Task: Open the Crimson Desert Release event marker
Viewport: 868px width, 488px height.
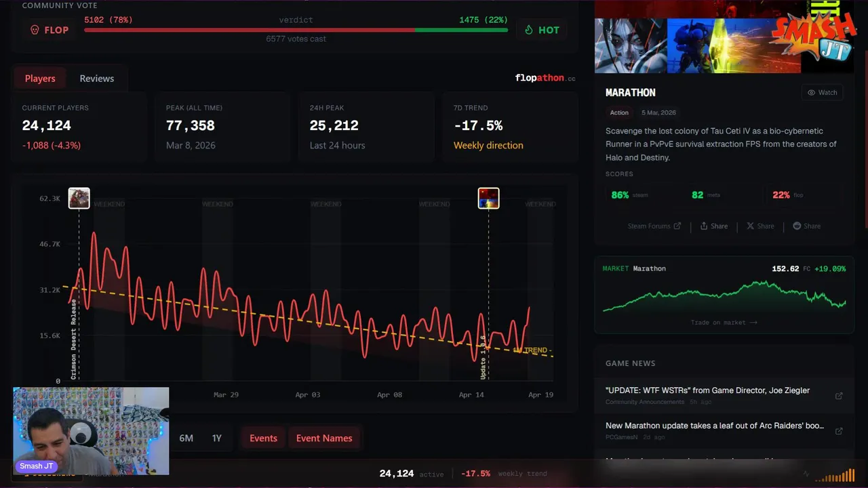Action: click(79, 198)
